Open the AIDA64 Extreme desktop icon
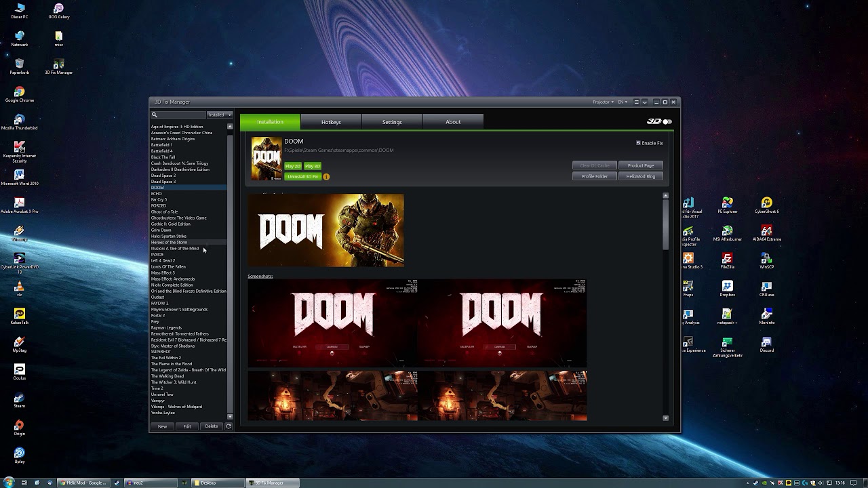Image resolution: width=868 pixels, height=488 pixels. (x=766, y=233)
